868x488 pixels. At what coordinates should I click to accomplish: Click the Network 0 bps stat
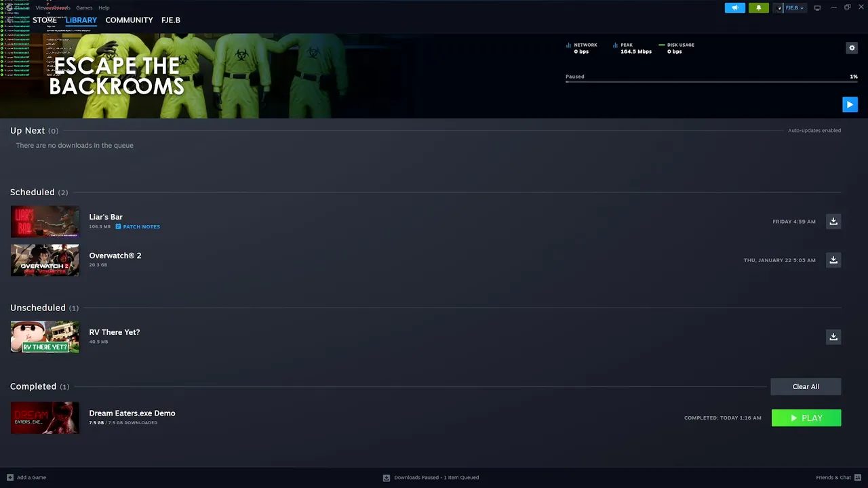(583, 48)
